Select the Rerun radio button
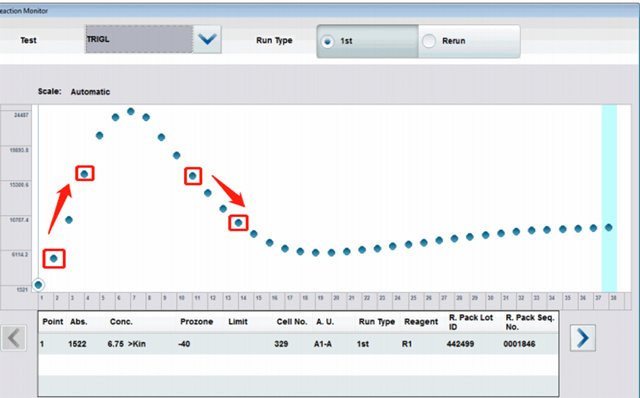 point(429,41)
